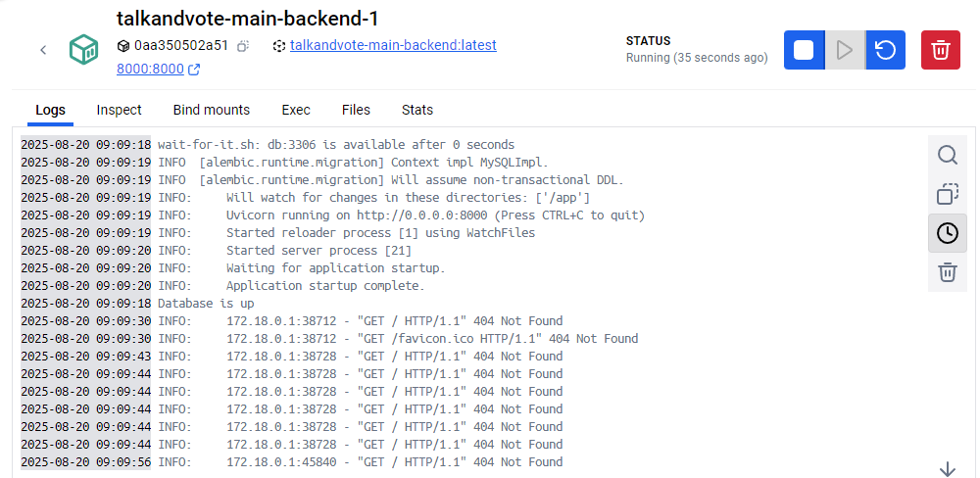Click the green container cube icon
Image resolution: width=980 pixels, height=478 pixels.
tap(83, 49)
